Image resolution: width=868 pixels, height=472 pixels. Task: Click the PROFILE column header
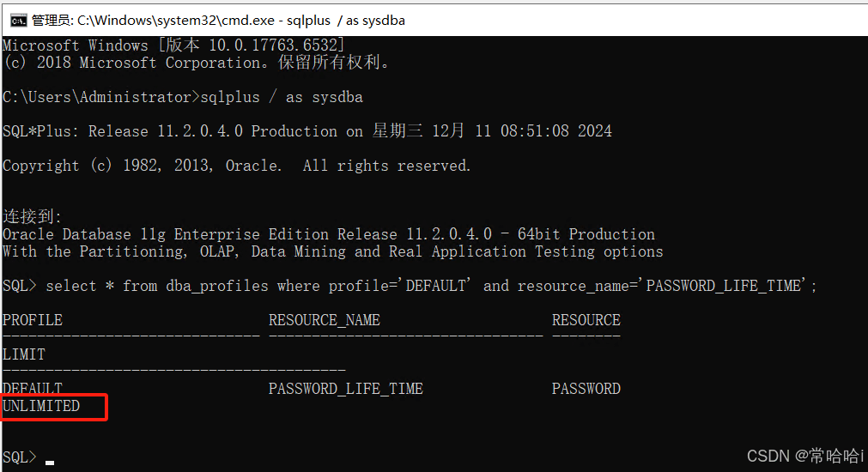pos(33,320)
